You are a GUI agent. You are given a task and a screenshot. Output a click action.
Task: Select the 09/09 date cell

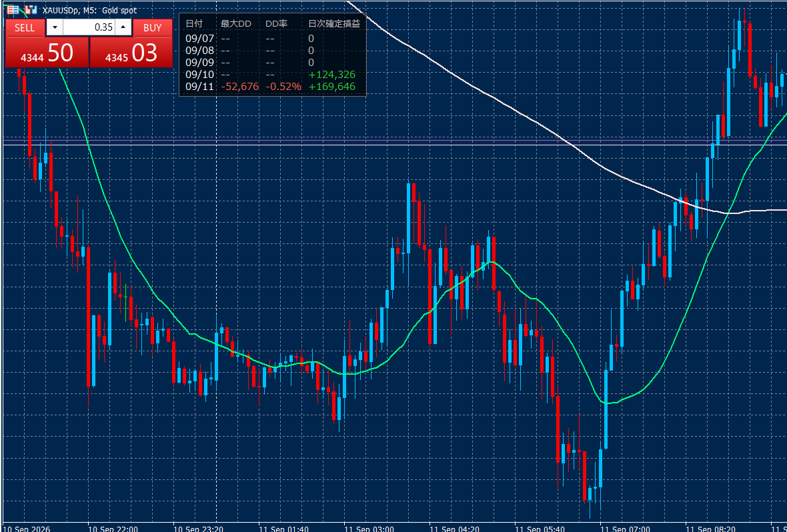(x=199, y=63)
